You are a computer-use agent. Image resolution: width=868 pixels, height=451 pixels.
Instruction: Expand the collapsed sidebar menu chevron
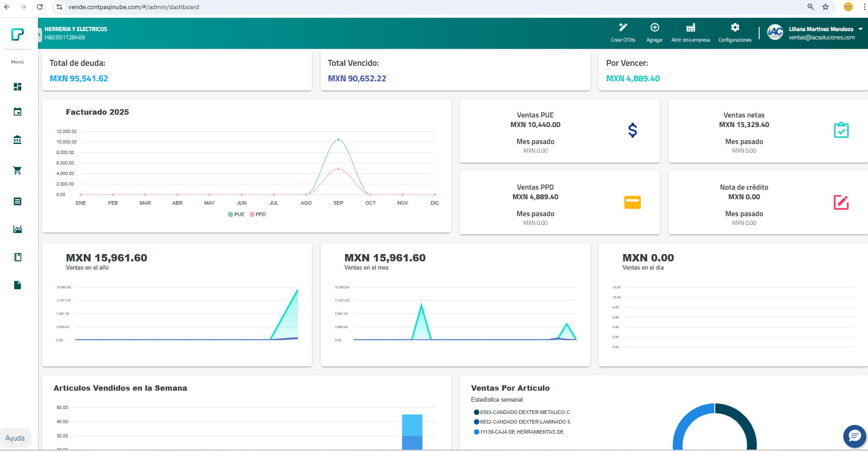[39, 35]
